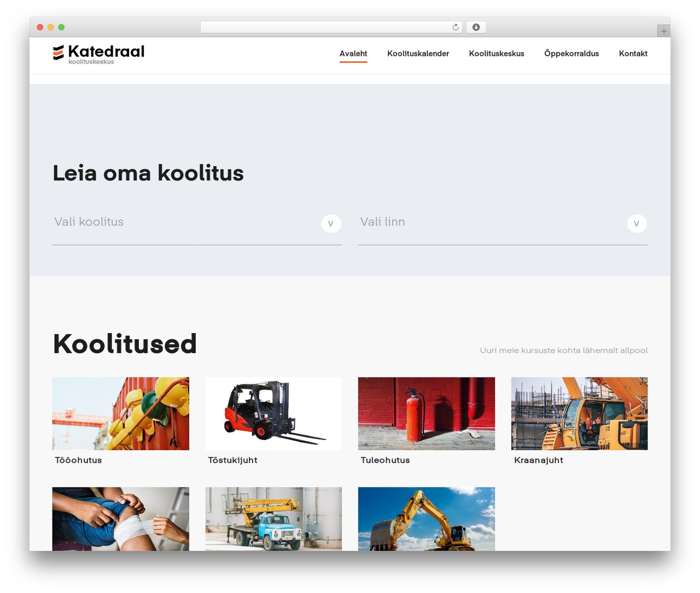Open the Koolituskalender page
This screenshot has height=593, width=700.
[418, 54]
